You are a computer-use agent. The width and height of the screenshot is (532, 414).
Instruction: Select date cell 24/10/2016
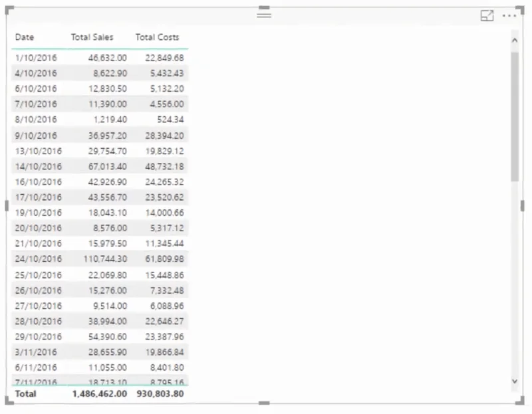pyautogui.click(x=39, y=259)
